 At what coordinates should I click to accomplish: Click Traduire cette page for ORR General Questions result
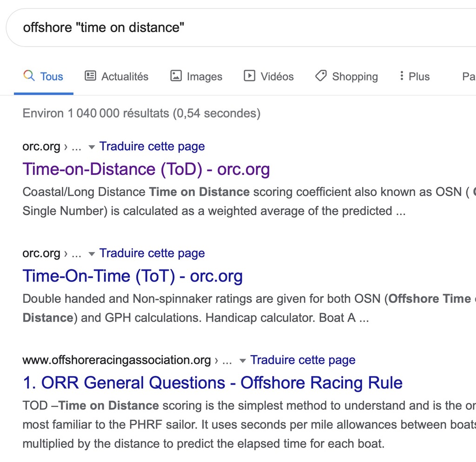pyautogui.click(x=303, y=360)
